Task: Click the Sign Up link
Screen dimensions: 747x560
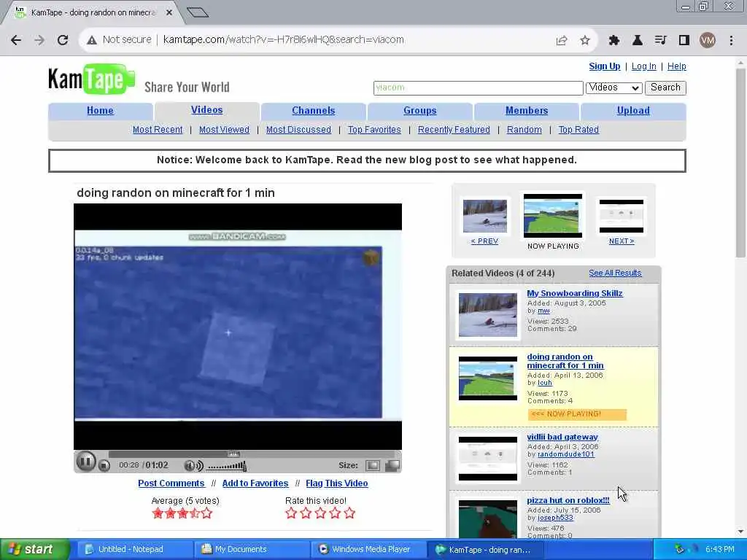Action: (604, 66)
